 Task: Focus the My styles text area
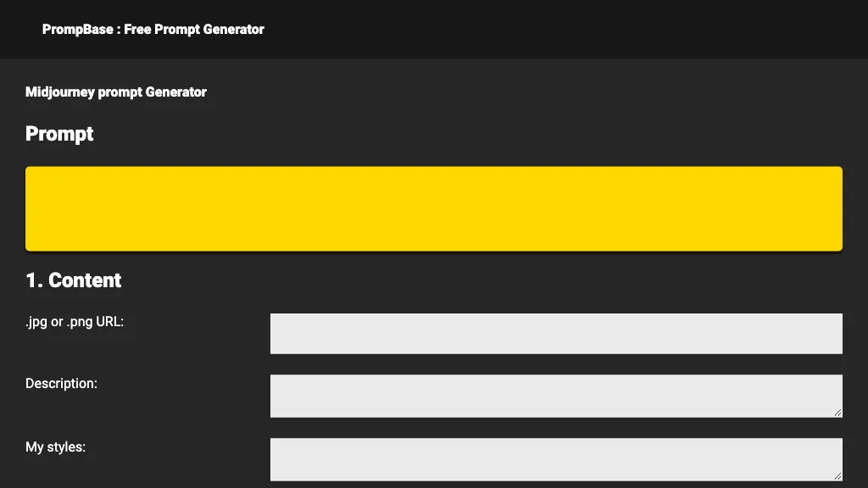tap(556, 459)
